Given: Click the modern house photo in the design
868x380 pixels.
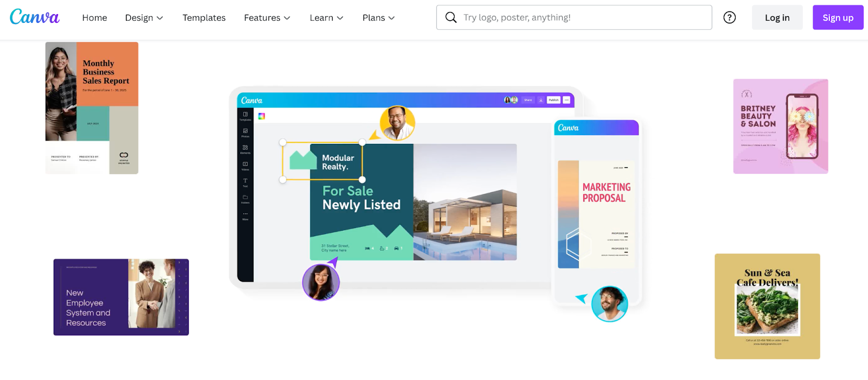Looking at the screenshot, I should point(465,202).
